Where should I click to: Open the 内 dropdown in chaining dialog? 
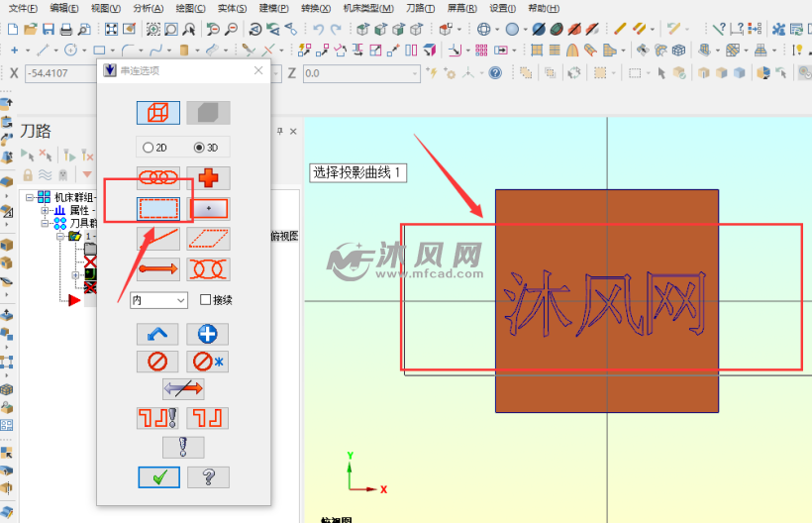158,300
